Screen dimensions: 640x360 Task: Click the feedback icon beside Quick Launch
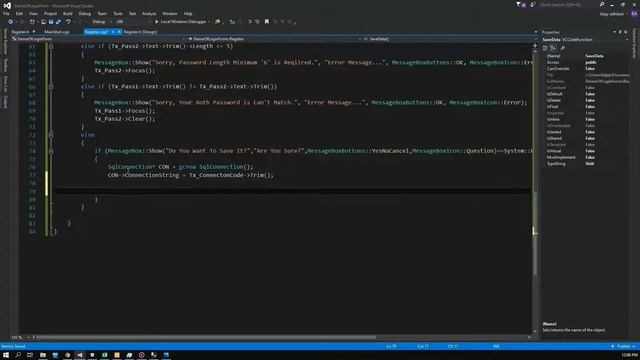533,4
